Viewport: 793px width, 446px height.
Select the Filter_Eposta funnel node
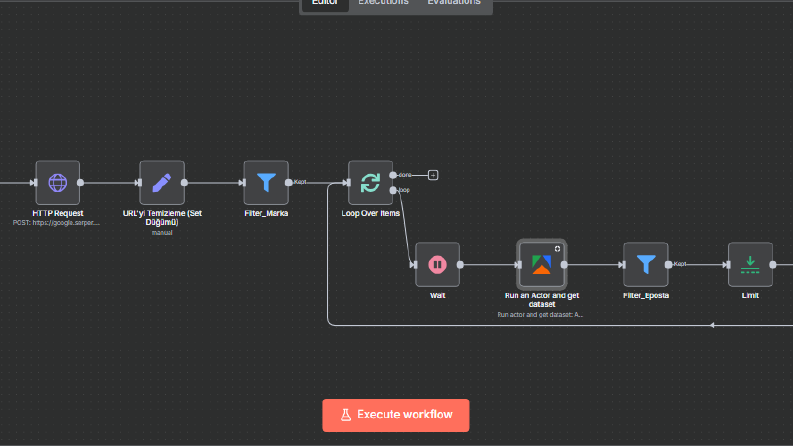pyautogui.click(x=646, y=264)
